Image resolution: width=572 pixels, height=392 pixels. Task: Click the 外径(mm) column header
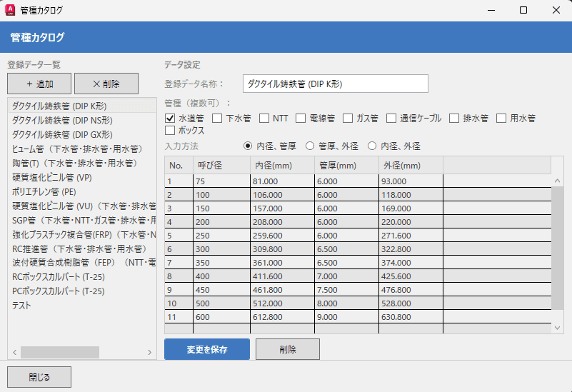pos(411,166)
